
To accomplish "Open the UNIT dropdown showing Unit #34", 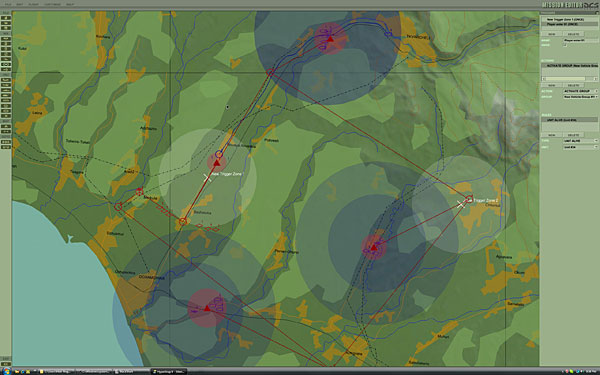I will pyautogui.click(x=580, y=147).
